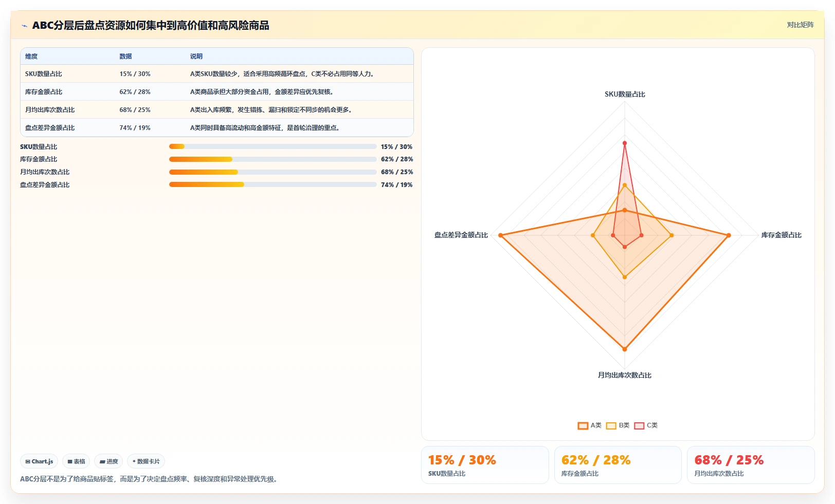Toggle the B类 legend swatch
835x504 pixels.
point(611,425)
